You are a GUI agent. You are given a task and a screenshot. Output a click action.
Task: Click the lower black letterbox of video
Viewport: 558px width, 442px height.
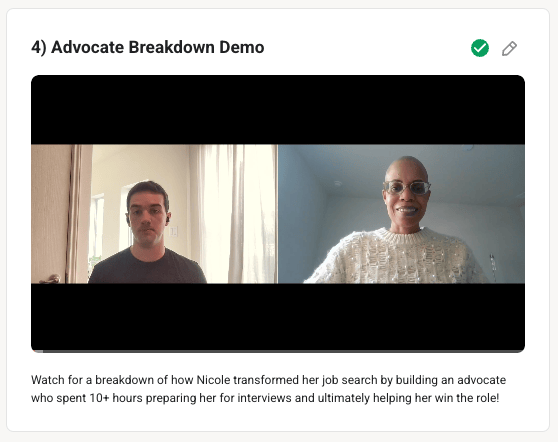coord(278,317)
